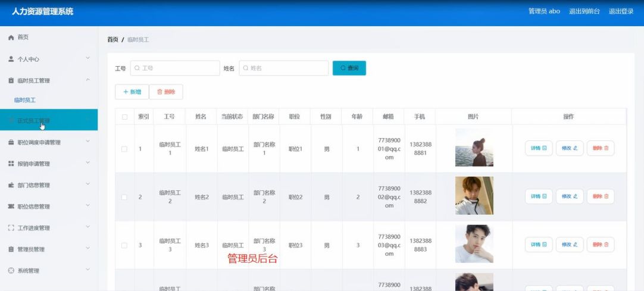Click 首页 in the breadcrumb

(112, 40)
